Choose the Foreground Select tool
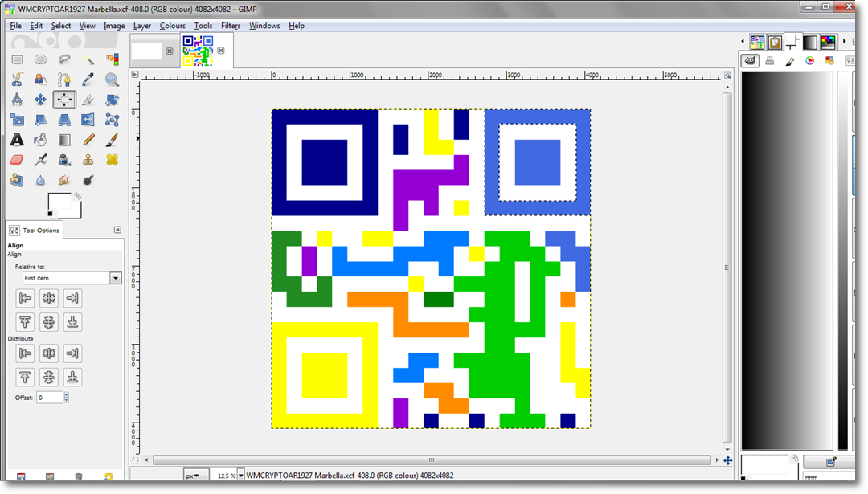The width and height of the screenshot is (868, 494). point(40,80)
